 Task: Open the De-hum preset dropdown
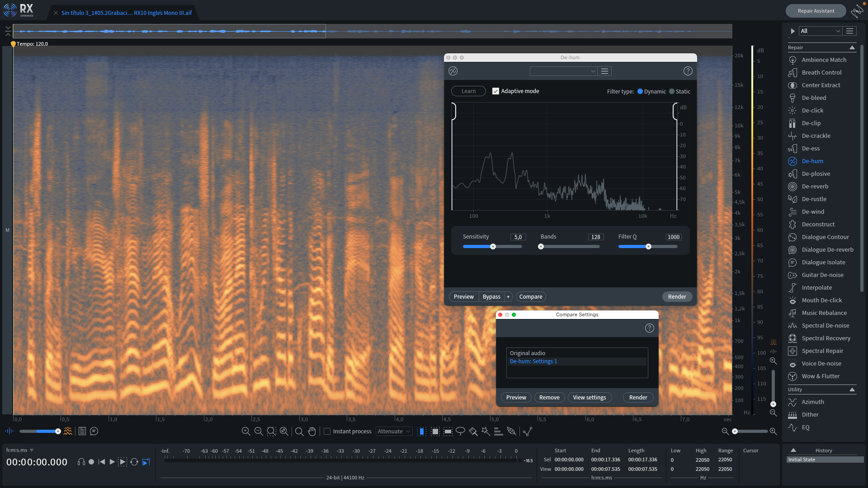pos(563,71)
